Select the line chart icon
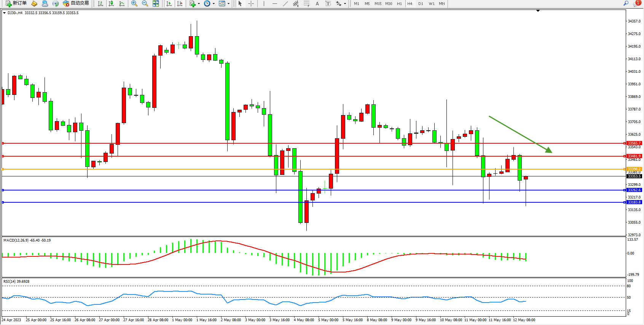 tap(122, 3)
